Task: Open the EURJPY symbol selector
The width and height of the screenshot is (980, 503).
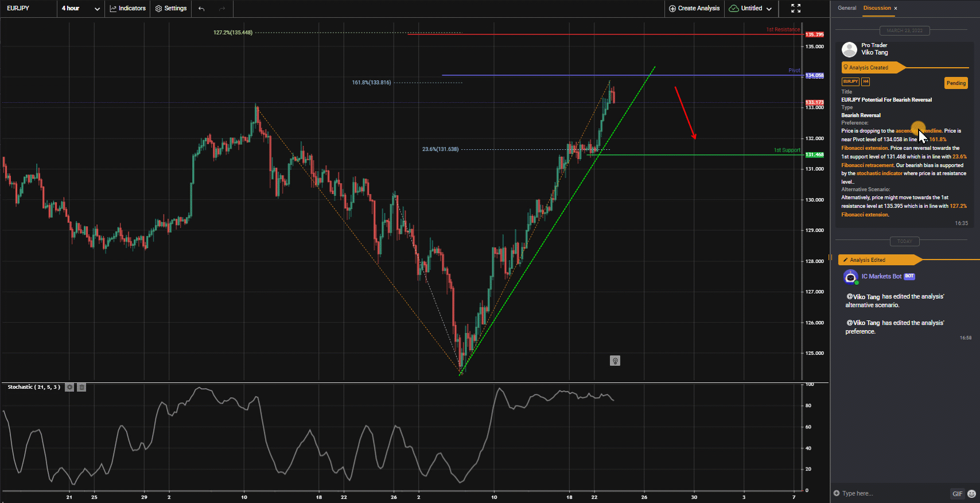Action: click(18, 8)
